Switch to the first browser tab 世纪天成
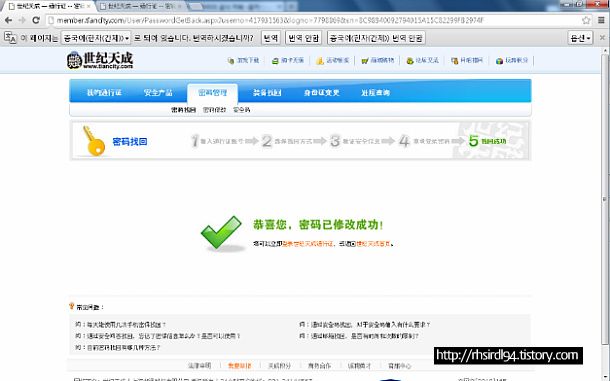 (x=49, y=6)
